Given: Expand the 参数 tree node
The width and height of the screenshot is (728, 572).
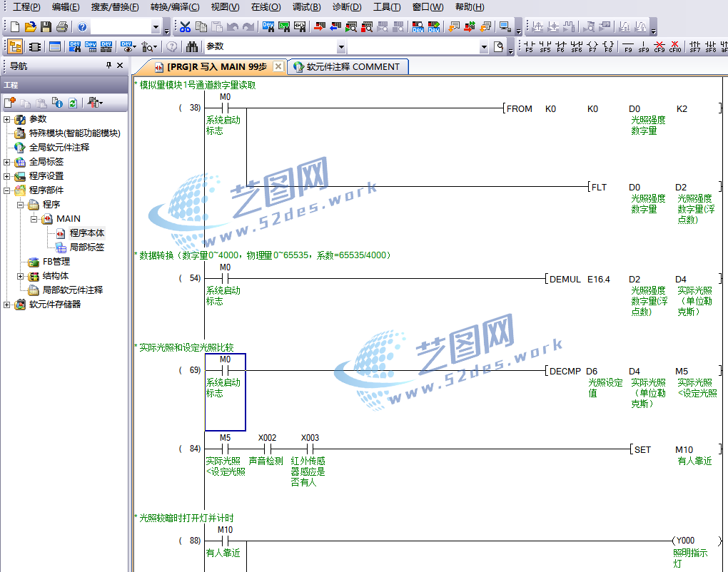Looking at the screenshot, I should pos(6,119).
